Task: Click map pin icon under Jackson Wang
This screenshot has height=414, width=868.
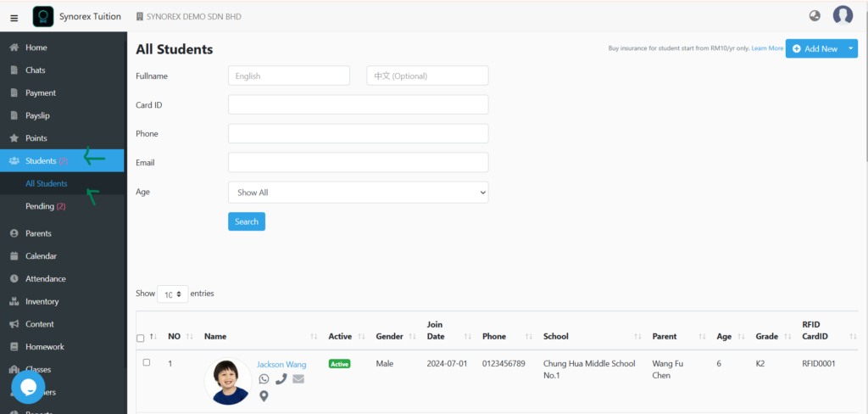Action: point(264,396)
